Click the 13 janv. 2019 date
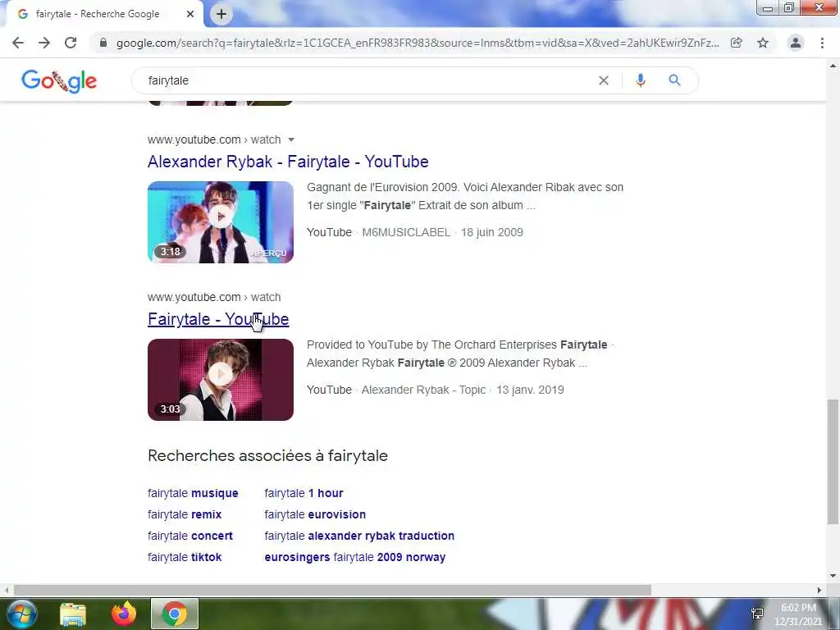The width and height of the screenshot is (840, 630). [x=530, y=390]
